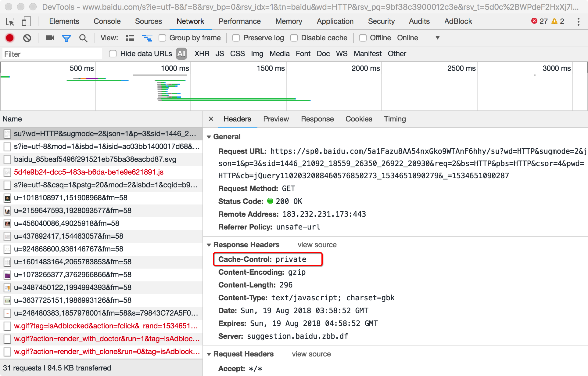Switch to the waterfall overview view icon

click(x=147, y=38)
